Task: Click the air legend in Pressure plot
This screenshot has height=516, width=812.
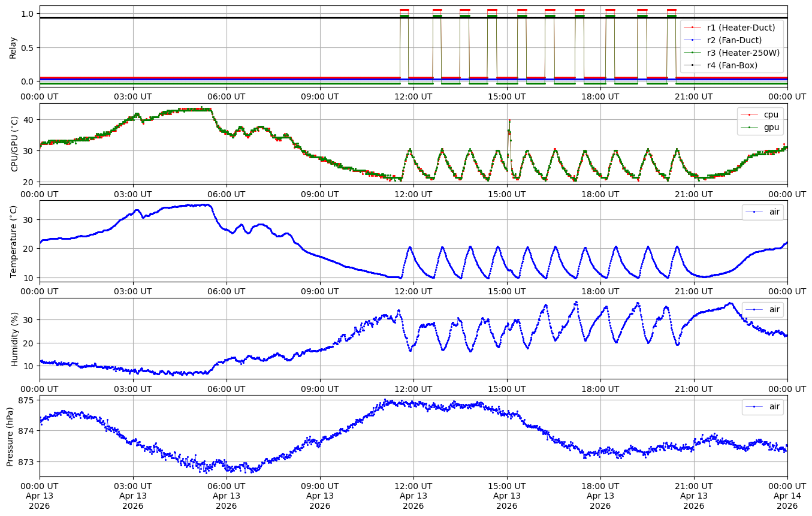Action: tap(774, 406)
